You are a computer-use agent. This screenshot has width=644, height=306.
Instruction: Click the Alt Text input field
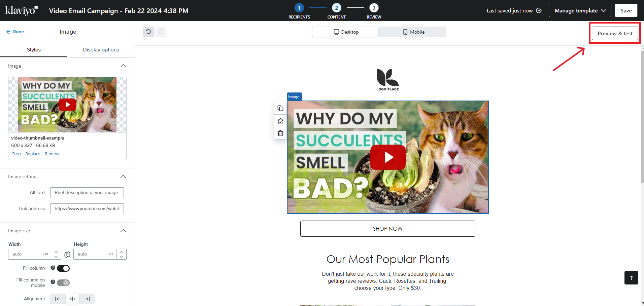pos(87,193)
